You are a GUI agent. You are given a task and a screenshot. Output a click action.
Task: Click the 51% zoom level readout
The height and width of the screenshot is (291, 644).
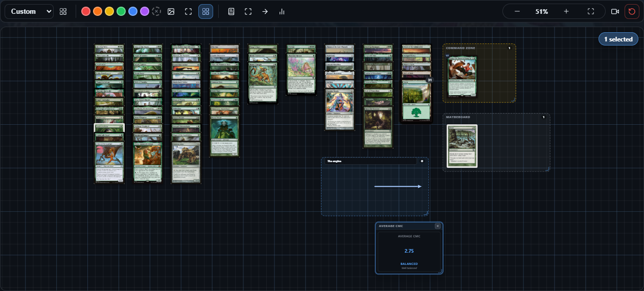click(x=542, y=11)
